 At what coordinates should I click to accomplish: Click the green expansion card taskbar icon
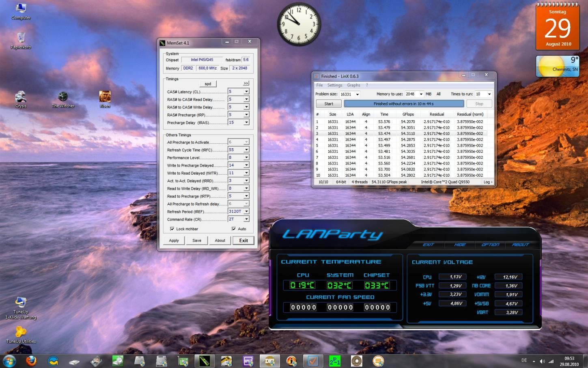(183, 361)
